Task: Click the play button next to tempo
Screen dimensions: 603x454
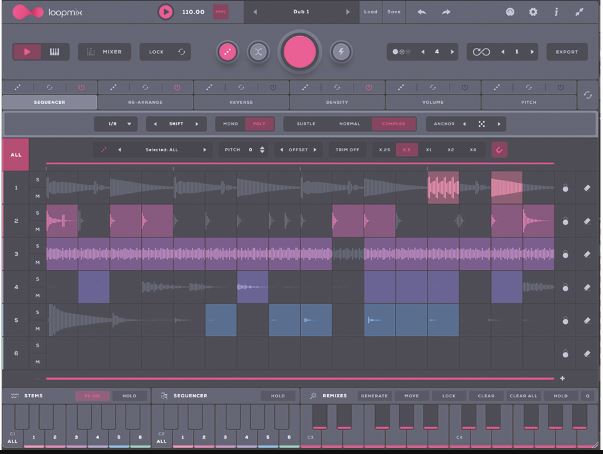Action: click(166, 12)
